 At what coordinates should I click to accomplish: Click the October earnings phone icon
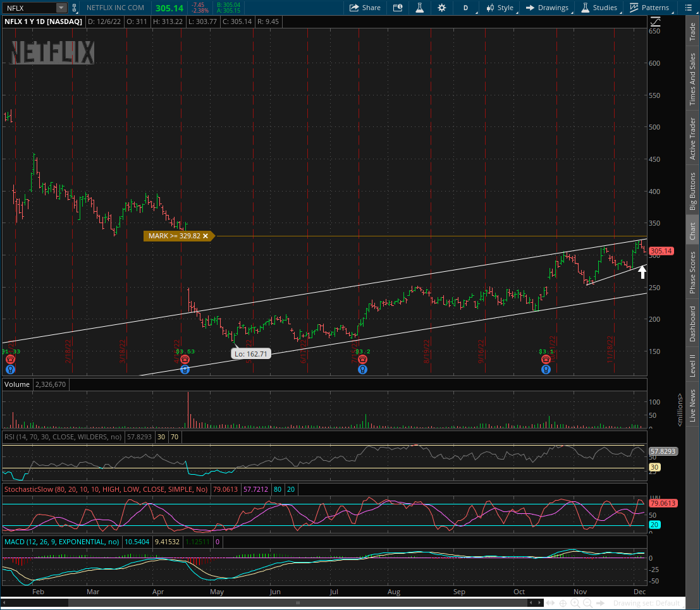[546, 359]
